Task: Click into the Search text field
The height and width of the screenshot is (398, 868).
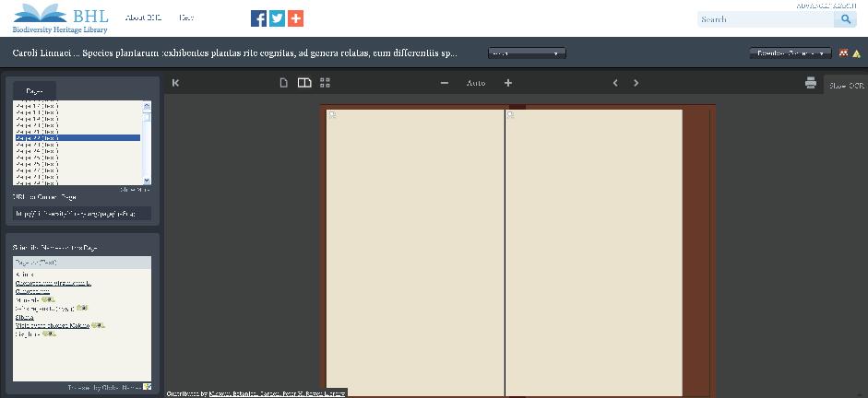Action: click(766, 19)
